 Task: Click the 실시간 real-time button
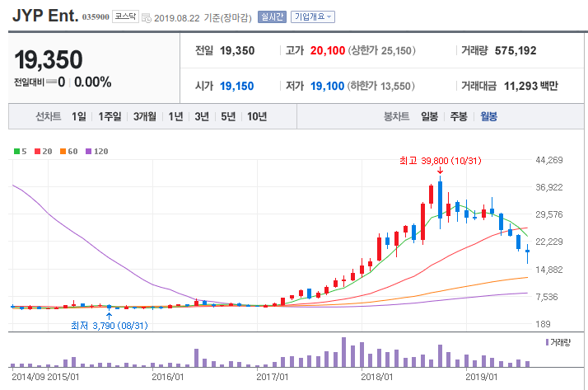tap(272, 16)
